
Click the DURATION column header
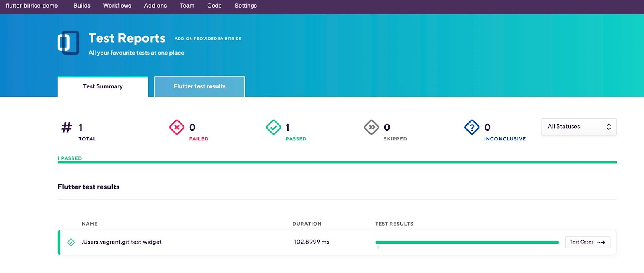pyautogui.click(x=307, y=224)
